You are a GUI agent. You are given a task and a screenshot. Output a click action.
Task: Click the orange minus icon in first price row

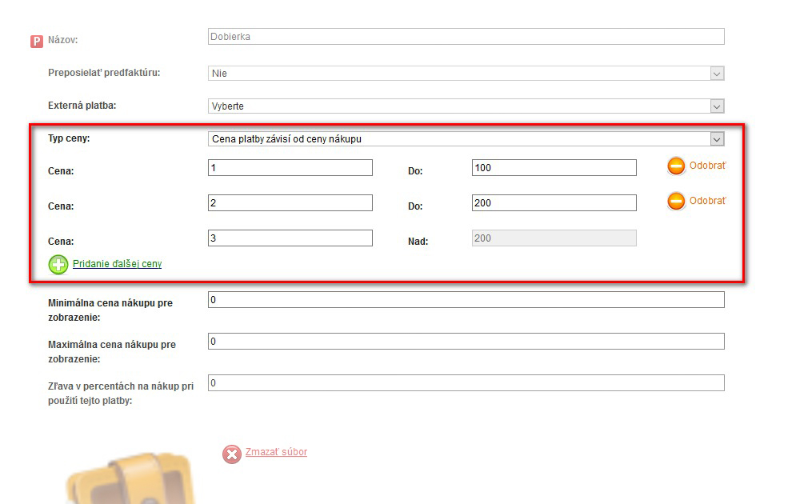click(676, 166)
